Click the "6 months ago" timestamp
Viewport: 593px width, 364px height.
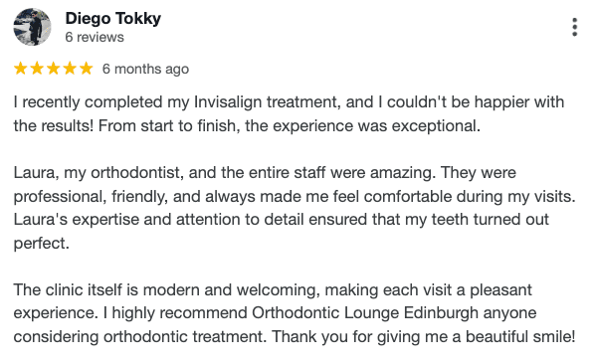145,70
